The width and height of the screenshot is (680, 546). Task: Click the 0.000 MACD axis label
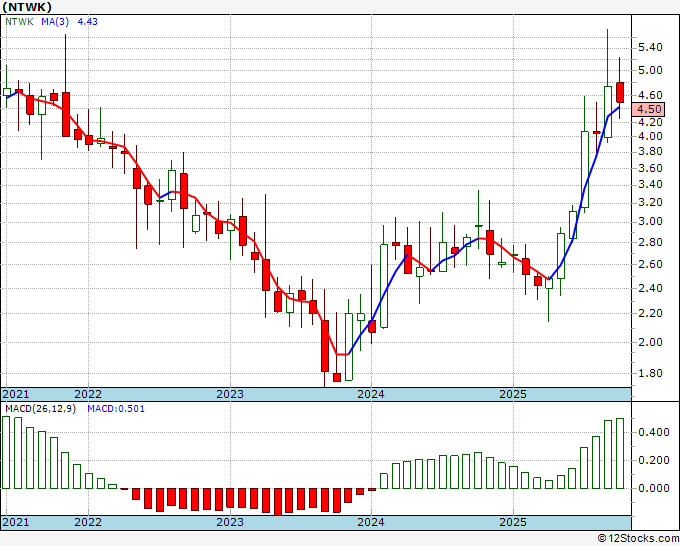(652, 488)
